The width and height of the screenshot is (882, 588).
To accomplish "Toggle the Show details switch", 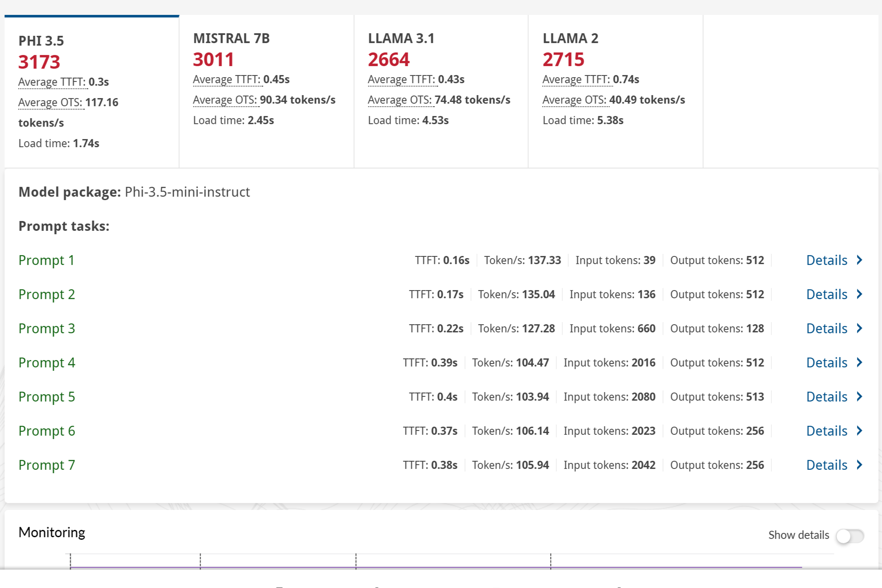I will (x=850, y=536).
